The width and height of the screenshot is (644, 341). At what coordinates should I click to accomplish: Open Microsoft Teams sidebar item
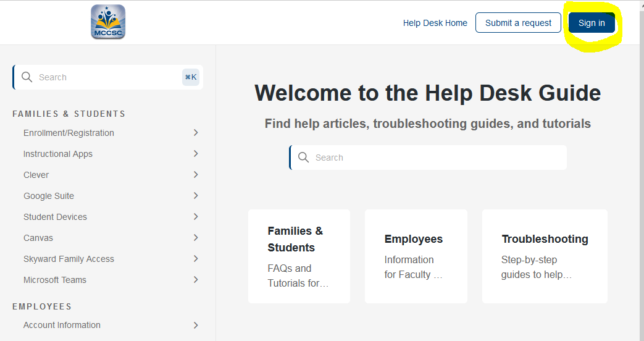[x=55, y=280]
